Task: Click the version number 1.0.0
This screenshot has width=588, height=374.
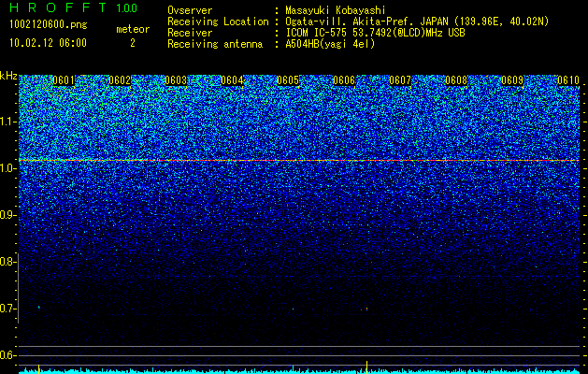Action: click(x=127, y=7)
